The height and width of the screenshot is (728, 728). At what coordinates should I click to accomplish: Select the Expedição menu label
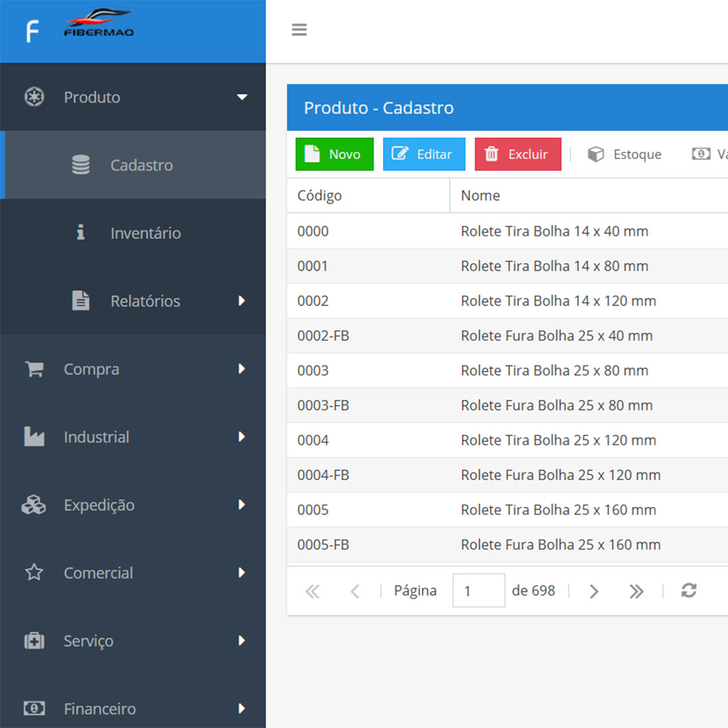pos(99,505)
